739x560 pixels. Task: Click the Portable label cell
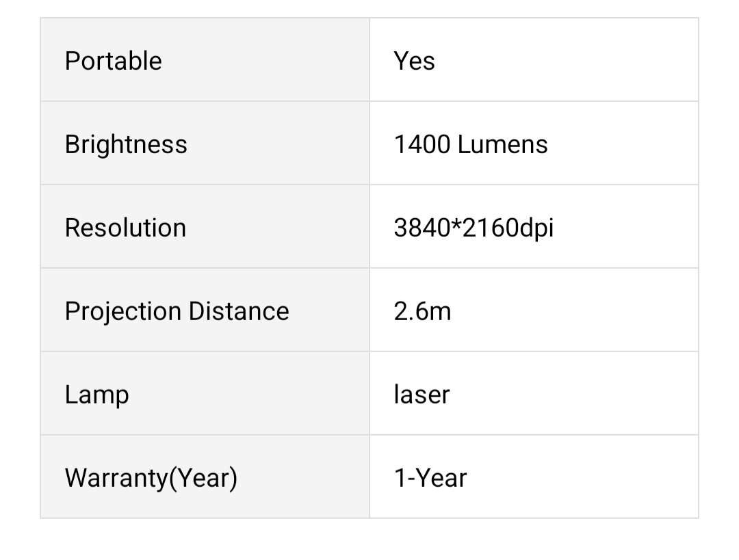(x=205, y=59)
